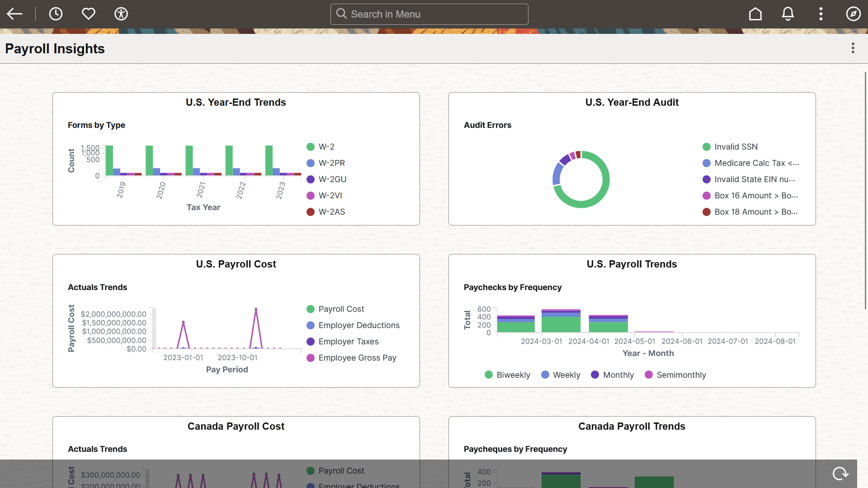Click inside the Search in Menu field
Image resolution: width=868 pixels, height=488 pixels.
[x=429, y=14]
